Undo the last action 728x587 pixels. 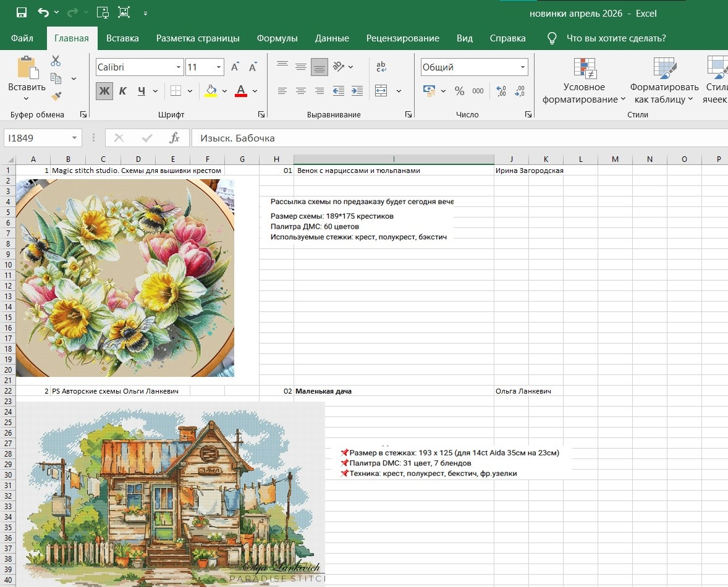(x=43, y=12)
